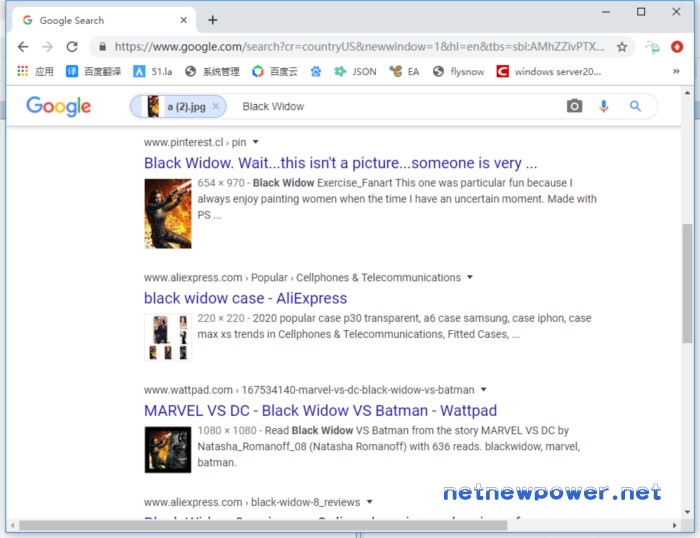The width and height of the screenshot is (700, 538).
Task: Edit the Black Widow search text
Action: [273, 106]
